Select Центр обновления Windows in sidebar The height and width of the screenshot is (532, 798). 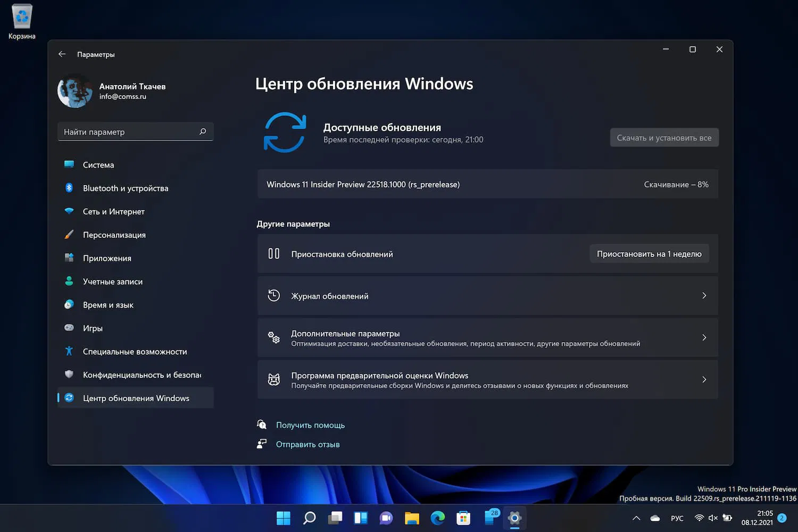point(136,397)
